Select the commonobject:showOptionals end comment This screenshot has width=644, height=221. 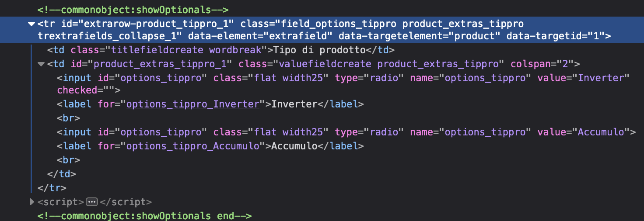click(145, 216)
